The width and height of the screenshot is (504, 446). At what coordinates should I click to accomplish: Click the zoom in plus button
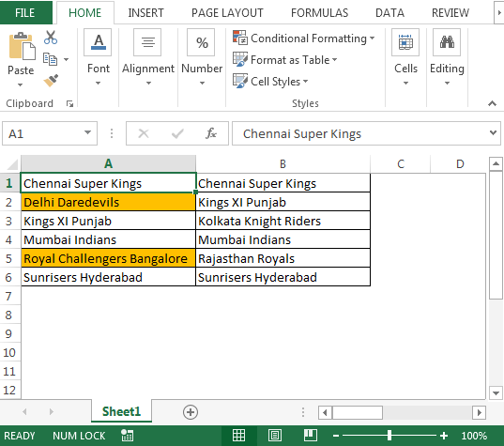(444, 436)
